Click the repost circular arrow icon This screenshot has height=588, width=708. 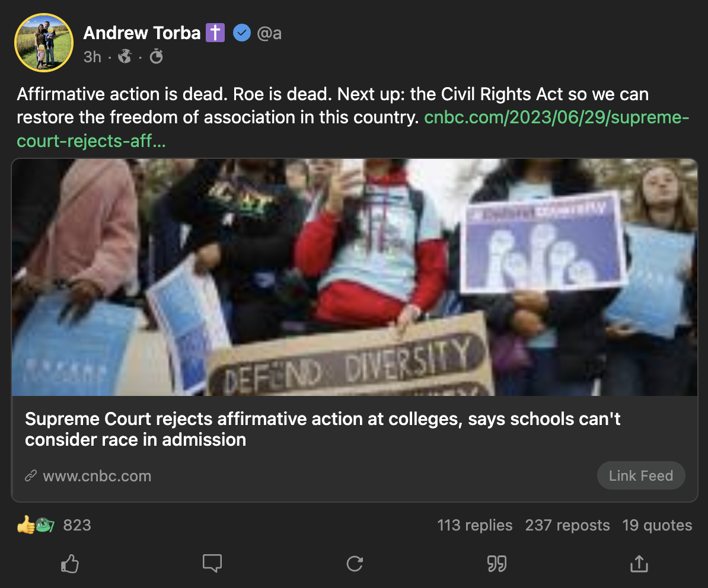355,564
